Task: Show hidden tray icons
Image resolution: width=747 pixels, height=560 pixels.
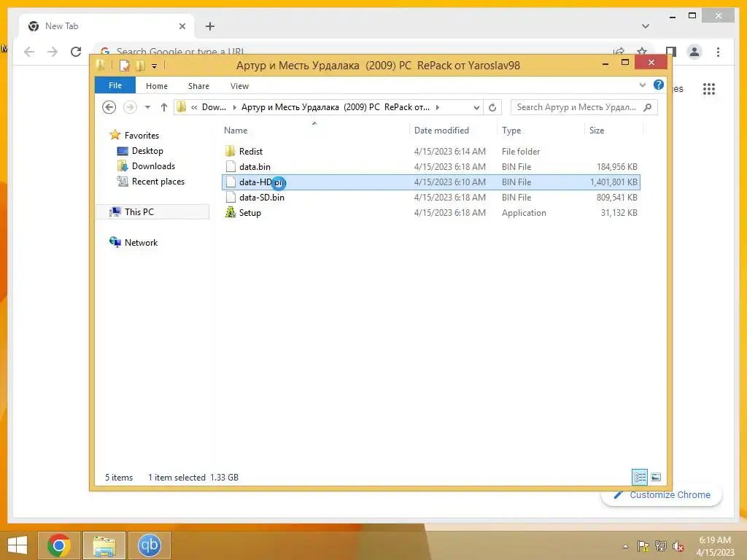Action: click(x=625, y=546)
